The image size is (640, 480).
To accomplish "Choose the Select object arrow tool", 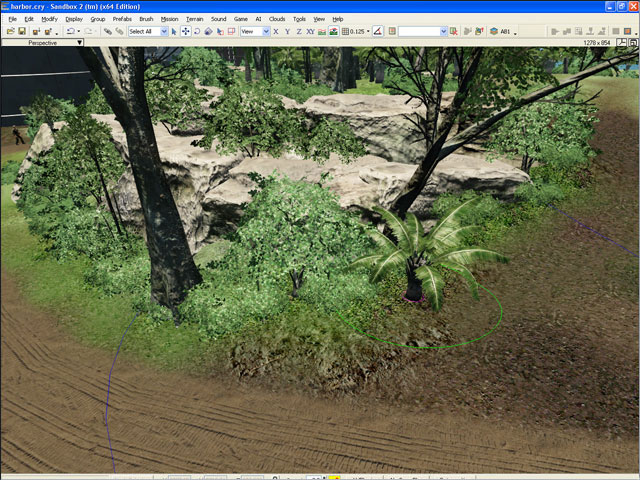I will tap(174, 31).
